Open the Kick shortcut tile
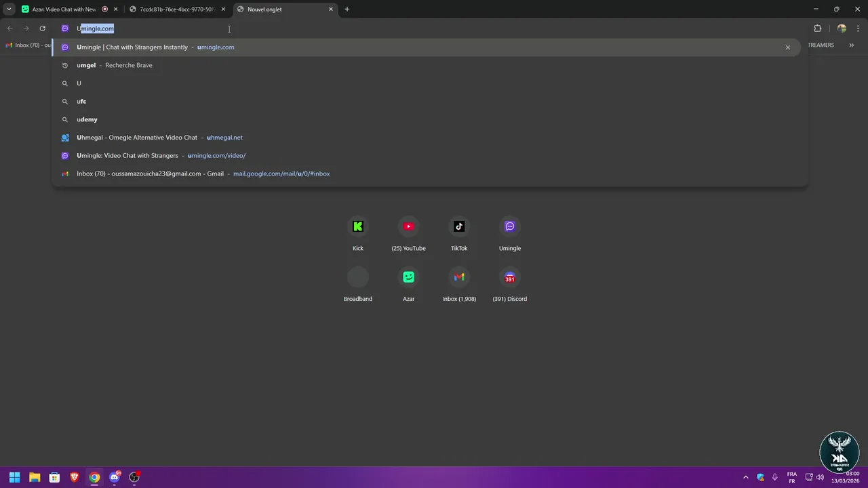 [x=358, y=233]
